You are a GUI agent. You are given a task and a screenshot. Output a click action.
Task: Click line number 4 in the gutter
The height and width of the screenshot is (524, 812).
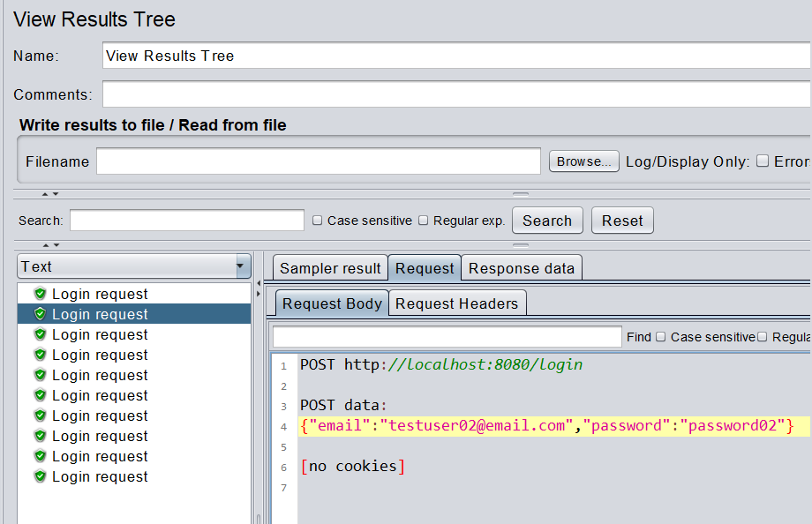[x=284, y=427]
